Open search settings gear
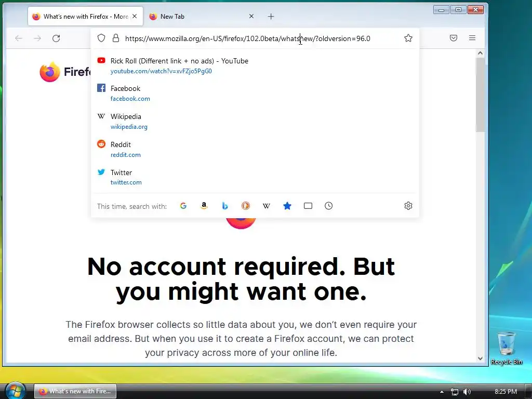Screen dimensions: 532x399 click(x=408, y=206)
